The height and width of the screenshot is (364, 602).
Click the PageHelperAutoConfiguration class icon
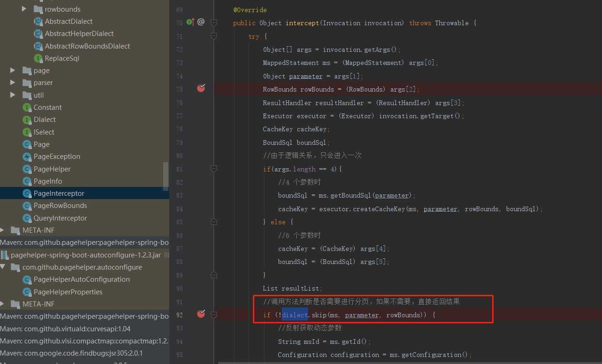(x=27, y=279)
